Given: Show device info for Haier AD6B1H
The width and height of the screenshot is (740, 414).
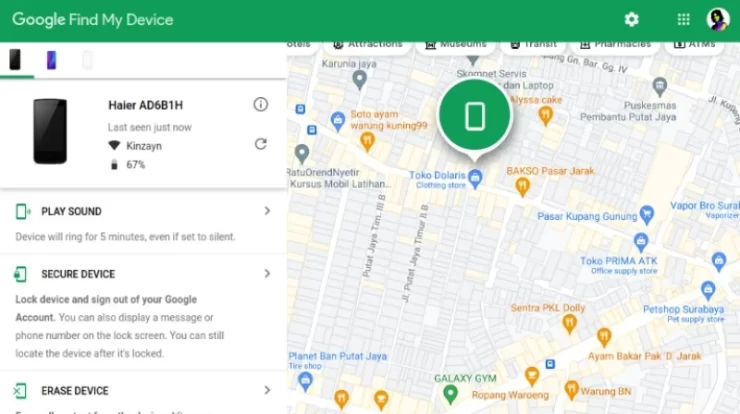Looking at the screenshot, I should [261, 104].
